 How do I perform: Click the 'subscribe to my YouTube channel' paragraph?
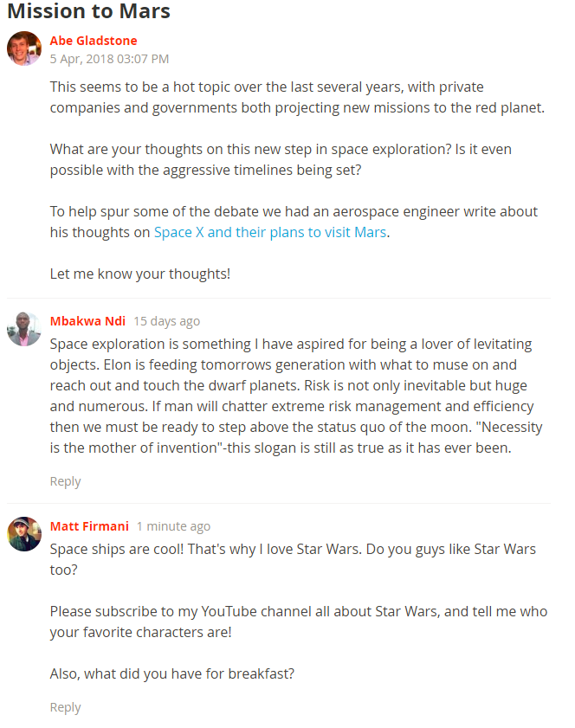[299, 622]
